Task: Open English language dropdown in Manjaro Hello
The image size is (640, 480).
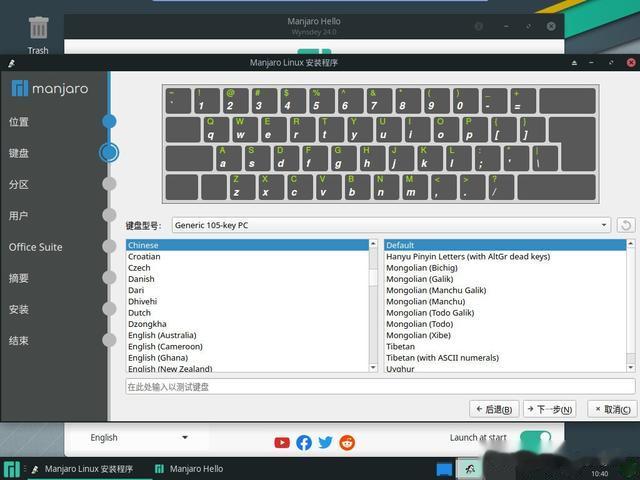Action: (139, 438)
